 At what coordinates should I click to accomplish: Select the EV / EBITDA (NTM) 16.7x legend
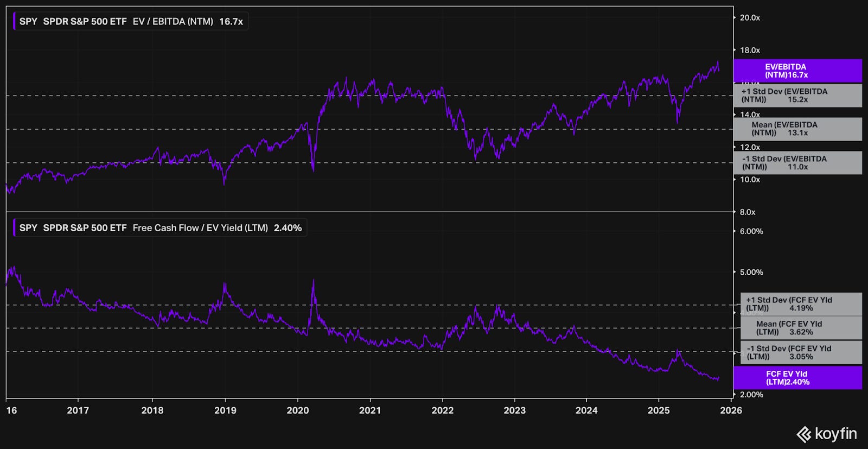pyautogui.click(x=130, y=22)
